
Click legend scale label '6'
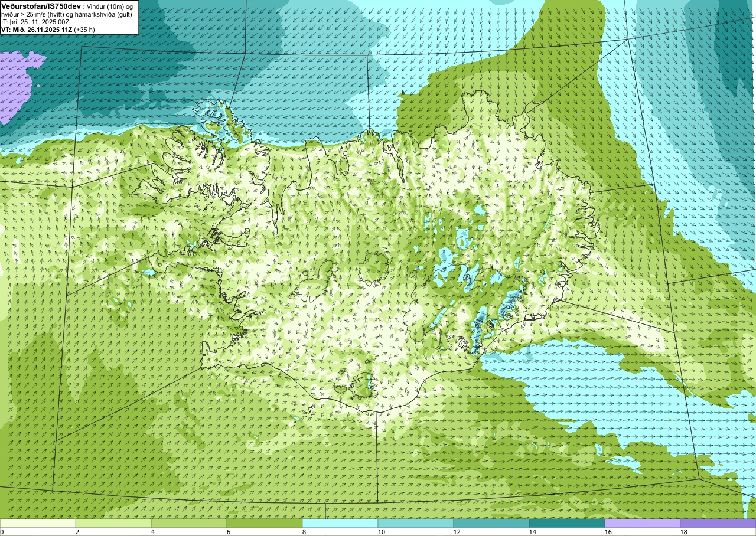pos(229,532)
